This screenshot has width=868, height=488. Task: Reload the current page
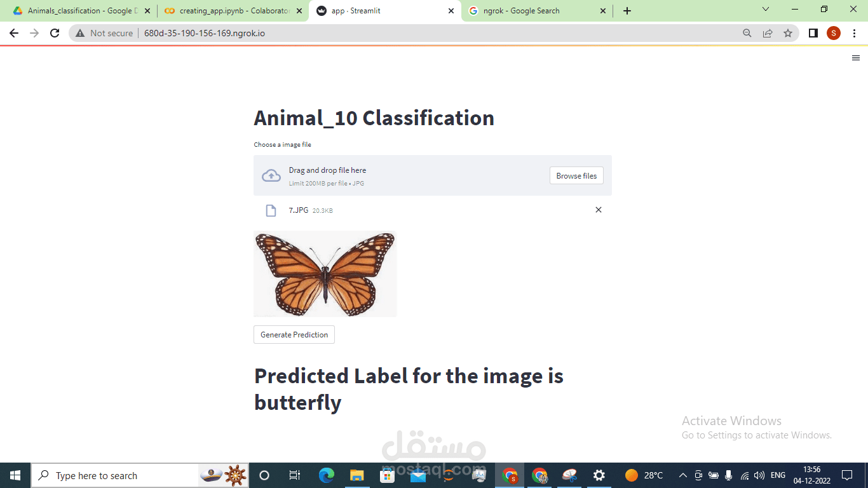tap(55, 33)
